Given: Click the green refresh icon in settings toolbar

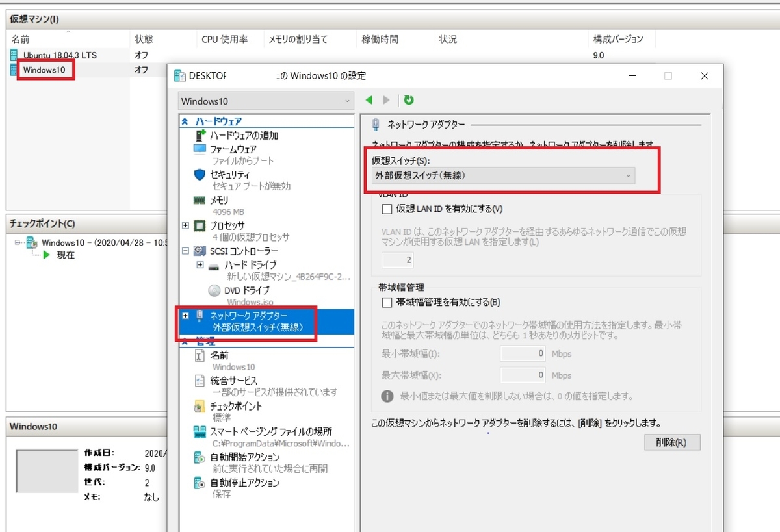Looking at the screenshot, I should pyautogui.click(x=409, y=100).
